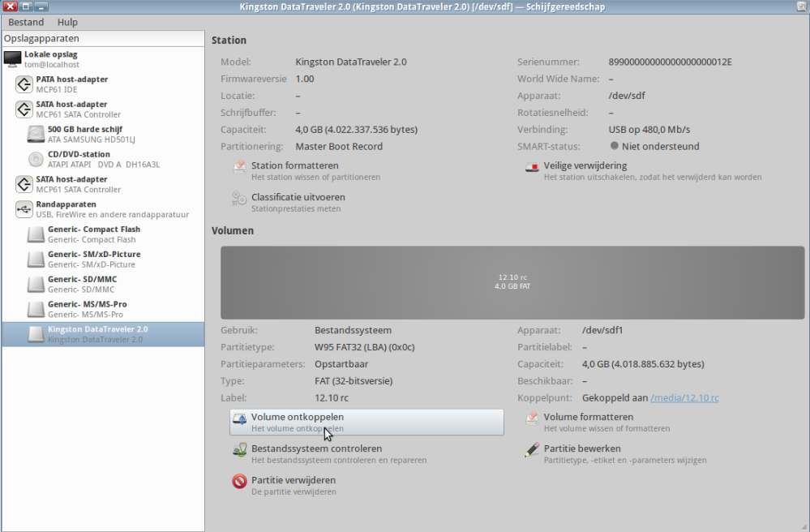Click the volume capacity 4,0 GB (4.018.885.632 bytes)
Viewport: 810px width, 532px height.
click(643, 363)
